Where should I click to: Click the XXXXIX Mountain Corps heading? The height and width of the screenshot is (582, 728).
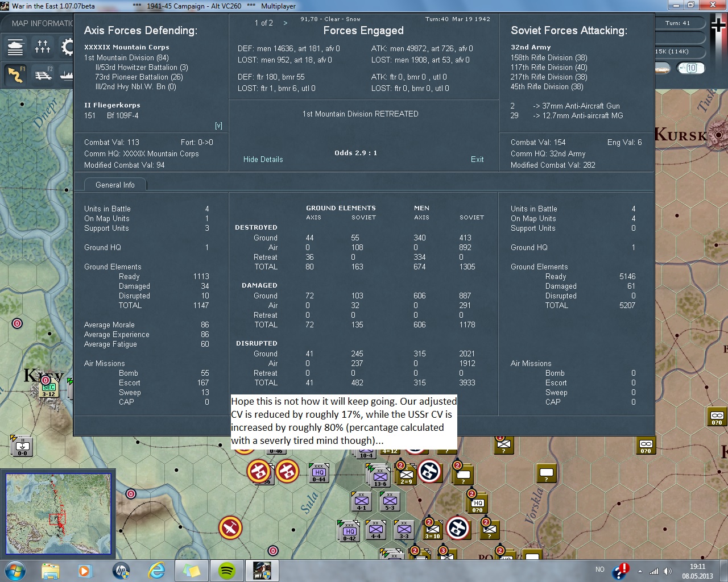127,47
